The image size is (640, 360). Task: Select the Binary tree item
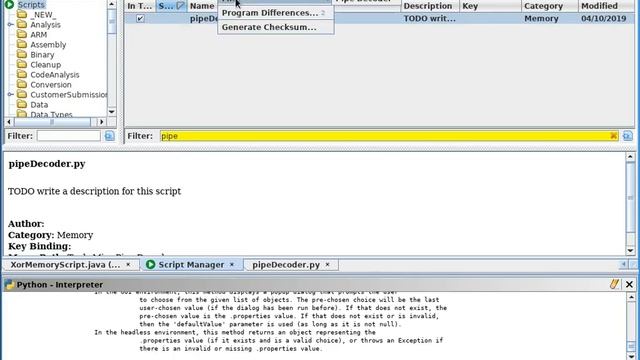point(42,55)
